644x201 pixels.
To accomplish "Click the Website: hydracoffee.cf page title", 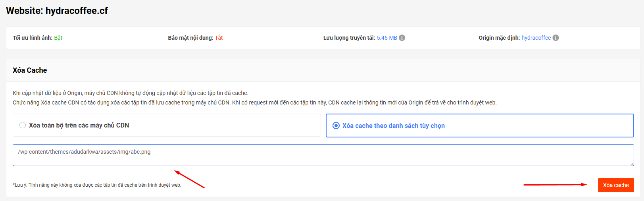I will click(57, 11).
